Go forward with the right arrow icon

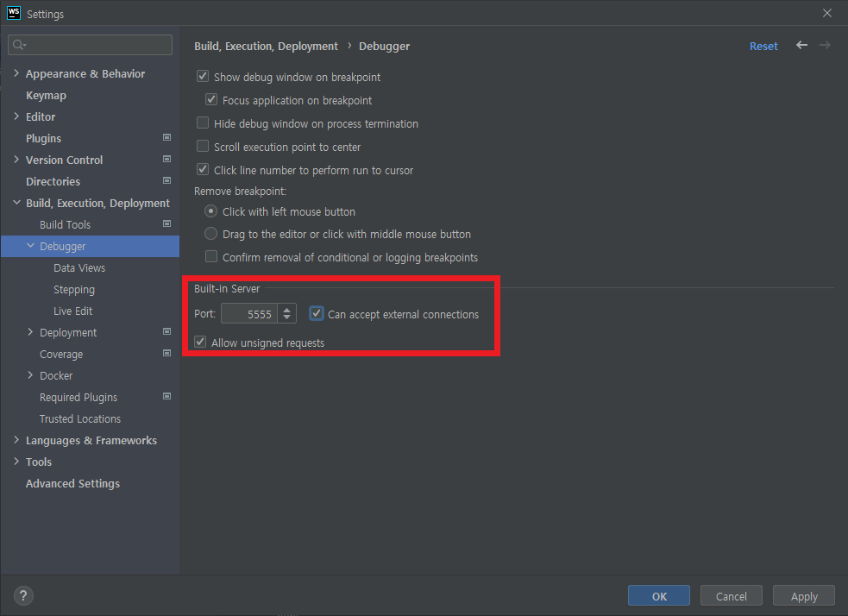(x=825, y=46)
